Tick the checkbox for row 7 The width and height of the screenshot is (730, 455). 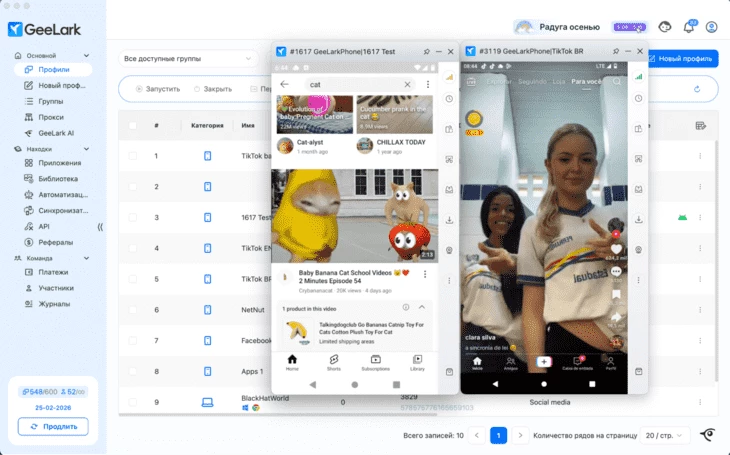point(133,340)
